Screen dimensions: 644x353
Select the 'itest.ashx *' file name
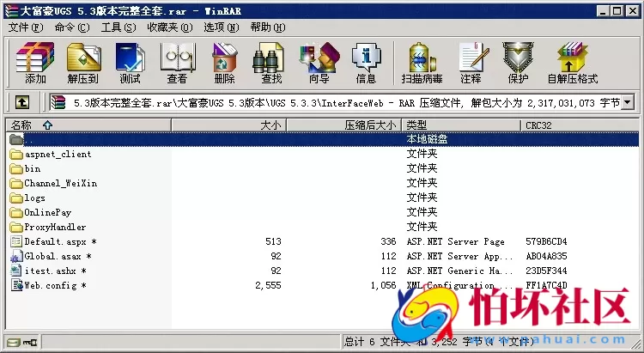(56, 271)
